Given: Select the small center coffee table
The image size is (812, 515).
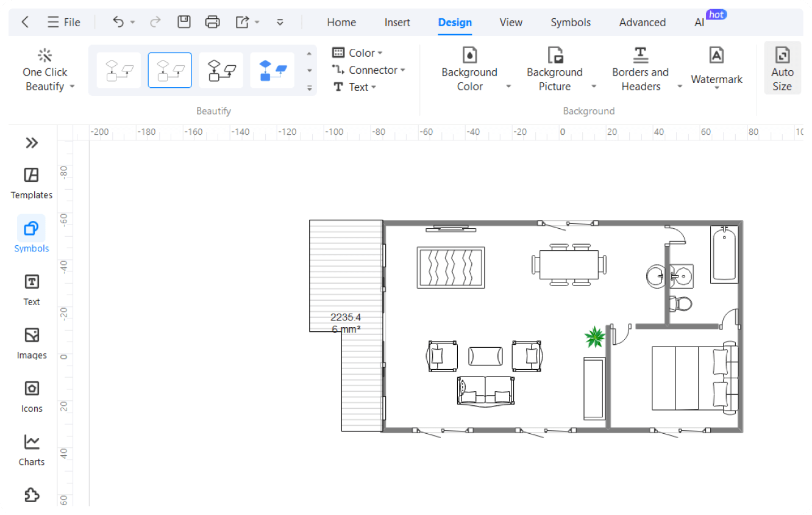Looking at the screenshot, I should click(x=486, y=356).
